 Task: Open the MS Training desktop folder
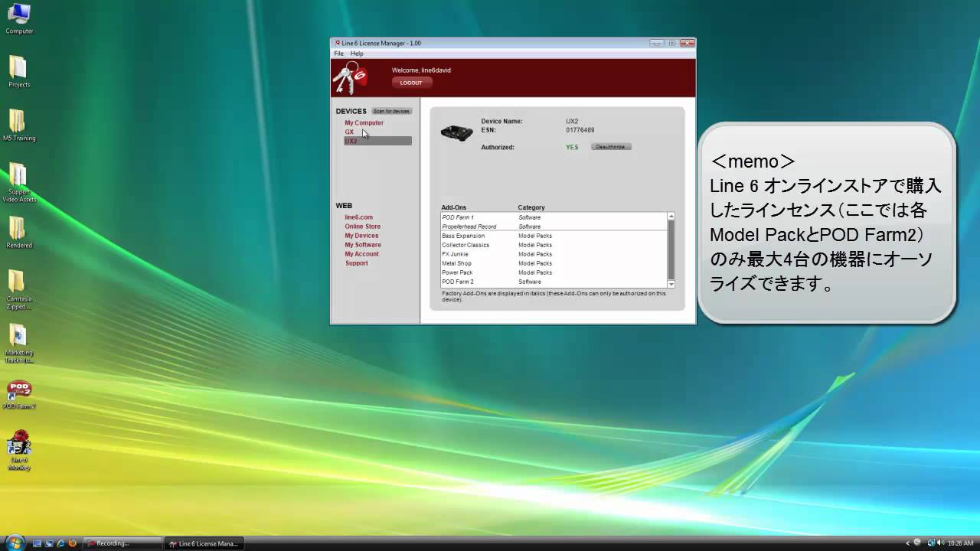click(x=18, y=126)
